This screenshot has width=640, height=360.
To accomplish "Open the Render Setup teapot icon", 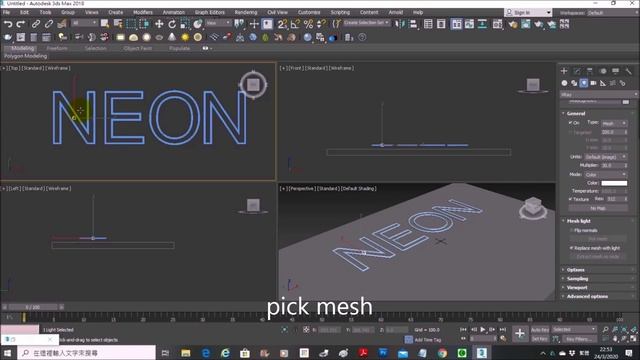I will tap(513, 24).
